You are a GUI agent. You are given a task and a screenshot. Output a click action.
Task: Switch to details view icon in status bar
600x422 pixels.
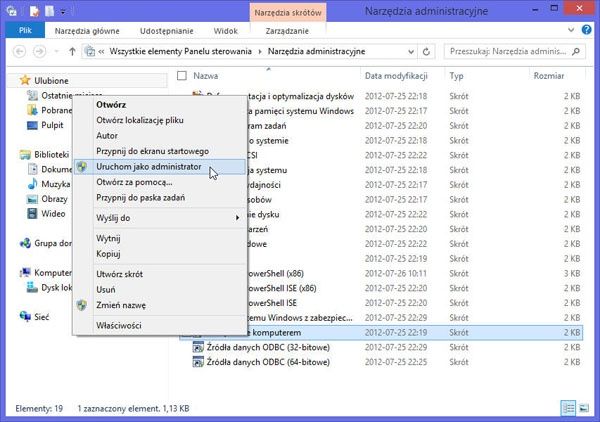[569, 408]
